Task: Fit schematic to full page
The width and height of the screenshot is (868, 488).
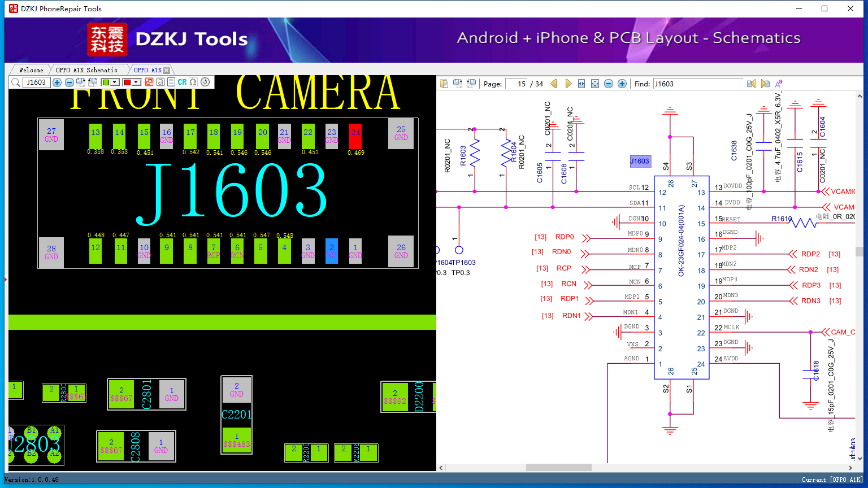Action: coord(595,84)
